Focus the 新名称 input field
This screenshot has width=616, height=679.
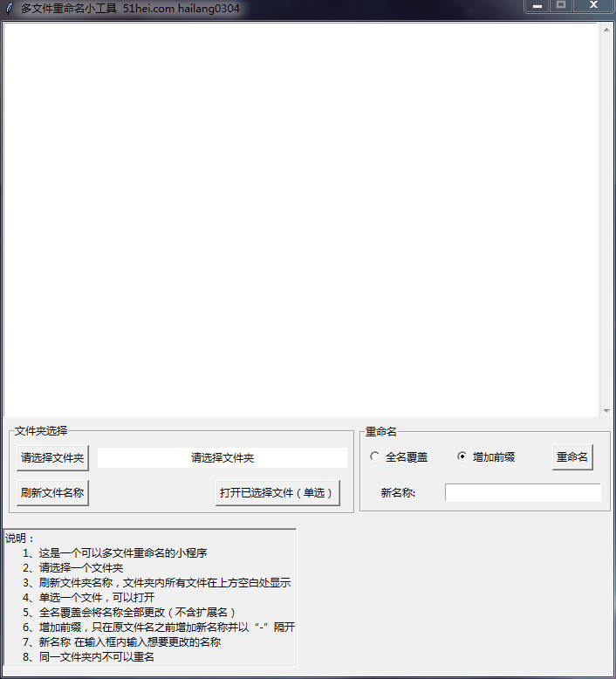point(523,493)
